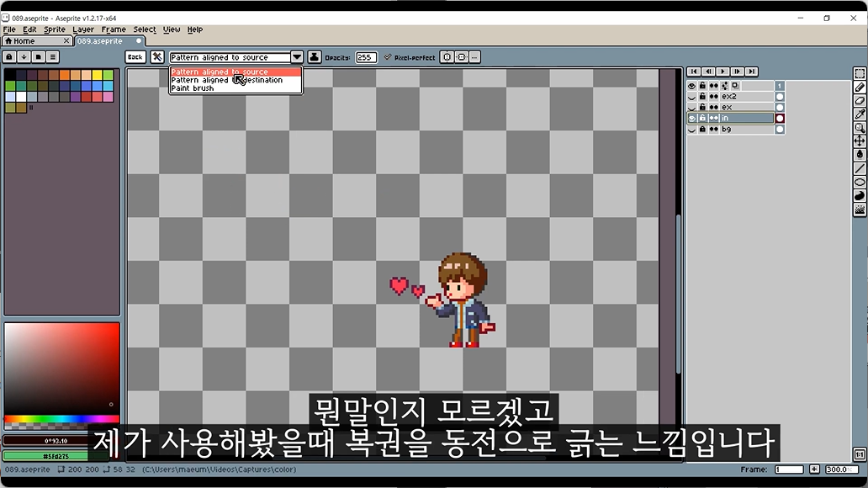Go to the last frame
The image size is (868, 488).
(751, 72)
